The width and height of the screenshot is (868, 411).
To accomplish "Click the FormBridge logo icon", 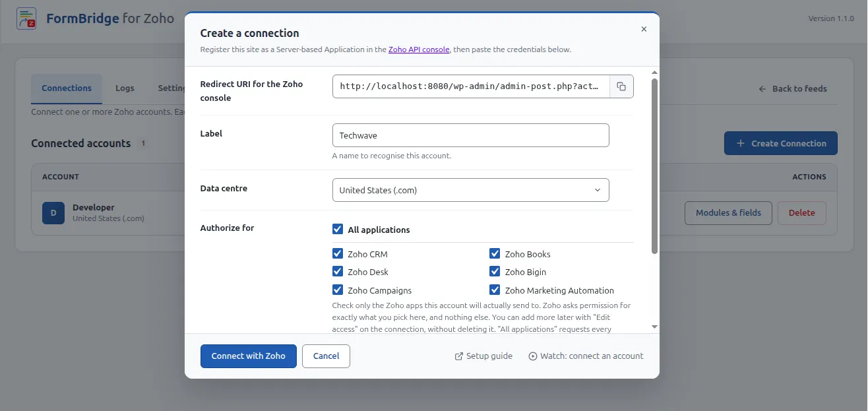I will [26, 18].
